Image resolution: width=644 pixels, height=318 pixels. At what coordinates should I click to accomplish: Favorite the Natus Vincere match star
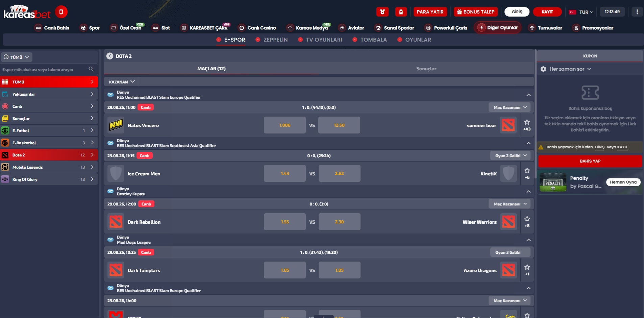(527, 122)
